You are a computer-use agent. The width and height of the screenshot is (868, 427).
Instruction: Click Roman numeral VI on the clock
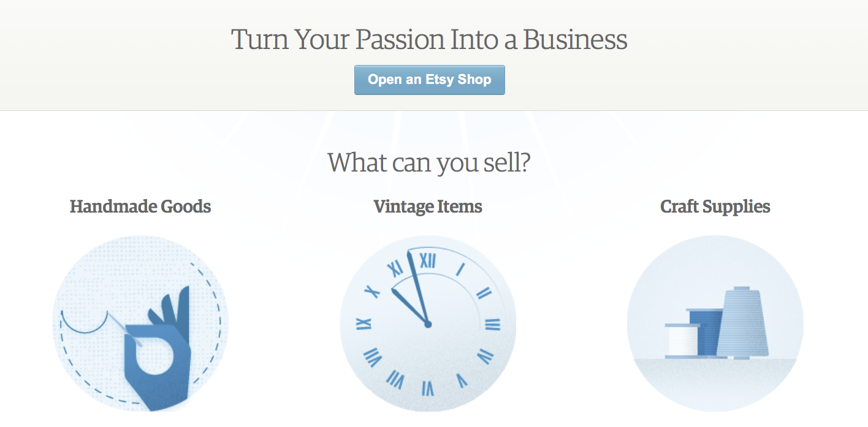(x=428, y=388)
